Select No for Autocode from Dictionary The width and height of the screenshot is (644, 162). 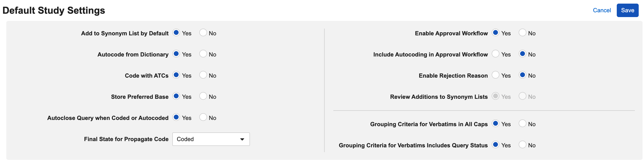tap(203, 54)
